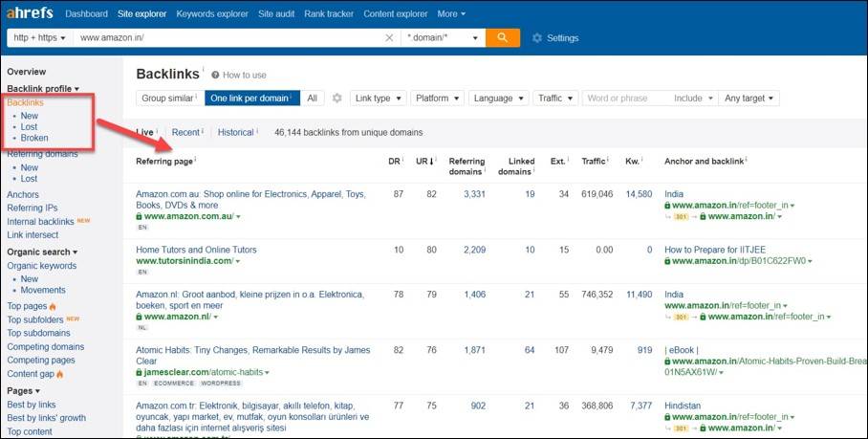The image size is (868, 439).
Task: Open the Home Tutors and Online Tutors link
Action: click(x=196, y=250)
